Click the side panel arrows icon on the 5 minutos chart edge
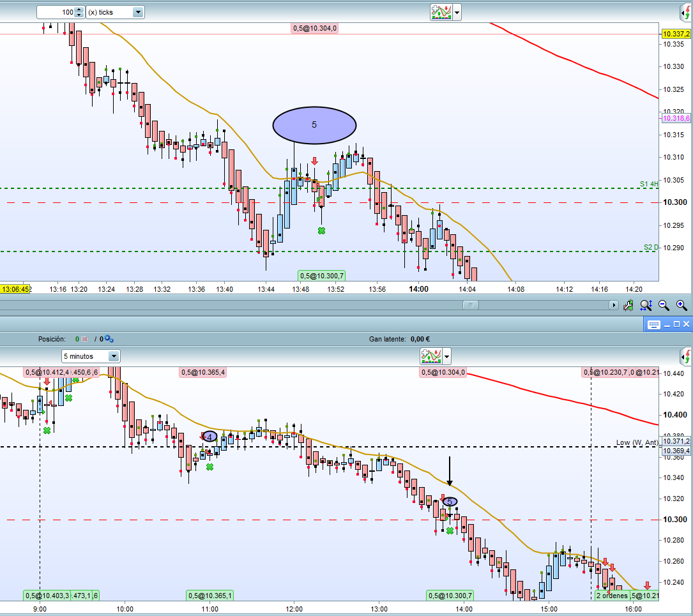693x616 pixels. pos(687,356)
